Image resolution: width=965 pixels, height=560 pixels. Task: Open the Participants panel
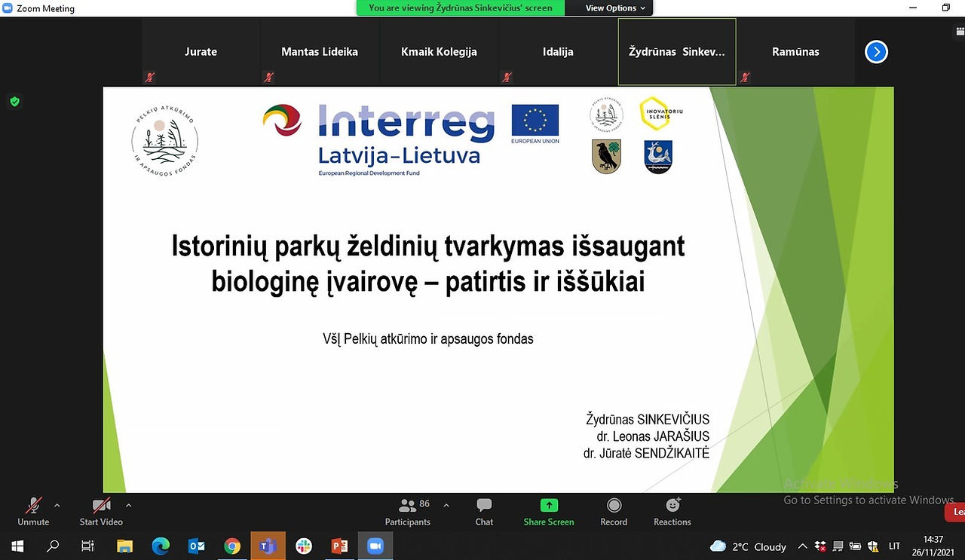pyautogui.click(x=408, y=511)
